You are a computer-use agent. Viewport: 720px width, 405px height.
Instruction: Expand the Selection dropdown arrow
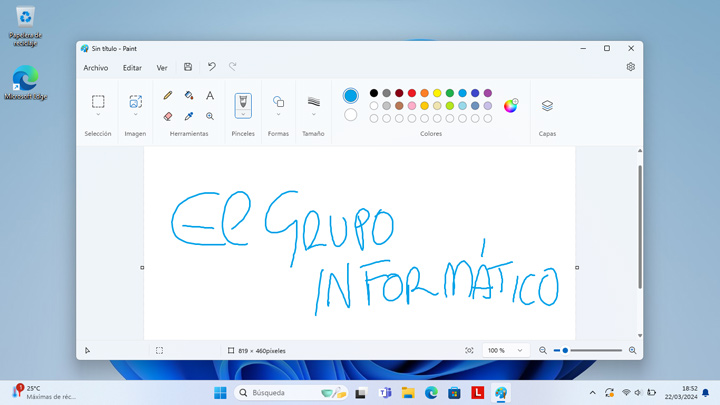coord(98,114)
